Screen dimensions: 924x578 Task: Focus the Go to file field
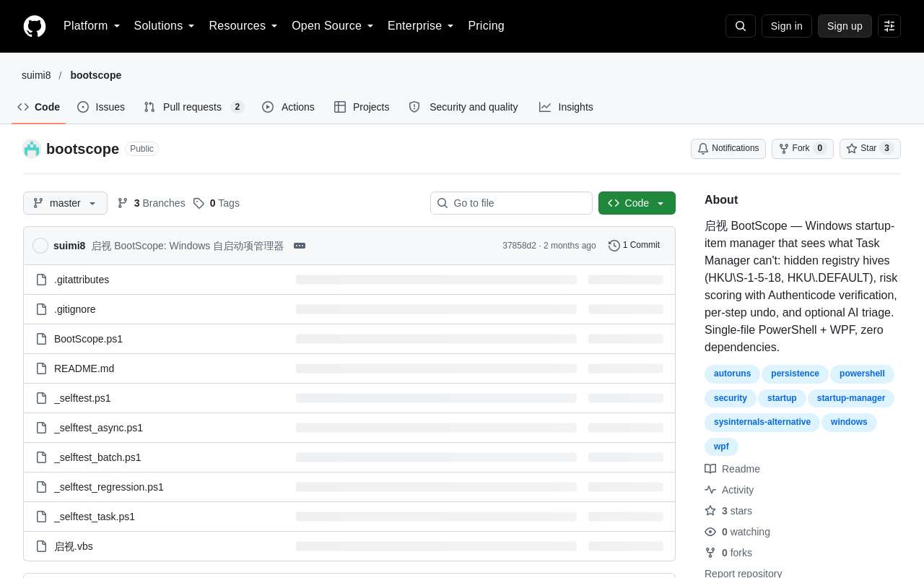(511, 203)
